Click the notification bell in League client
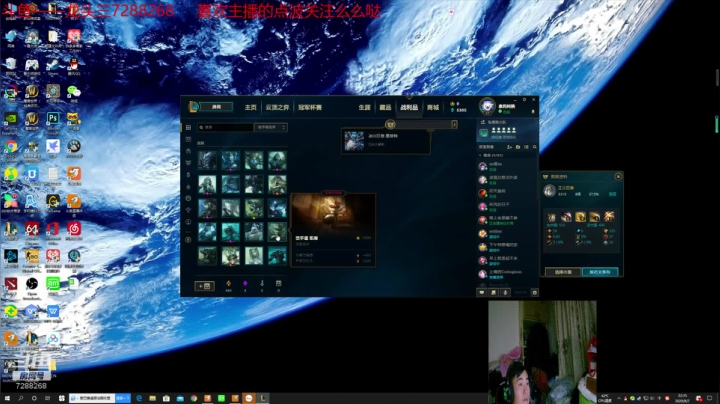Screen dimensions: 720x404 (533, 111)
